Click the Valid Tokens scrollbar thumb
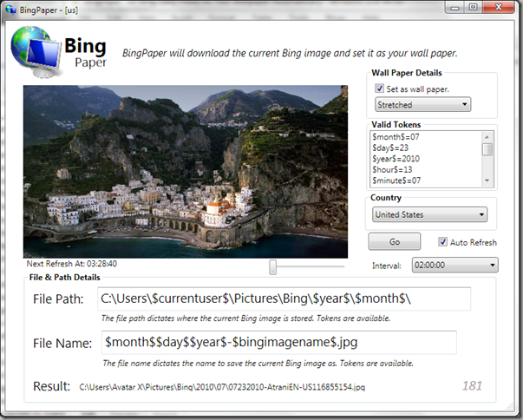 click(487, 149)
